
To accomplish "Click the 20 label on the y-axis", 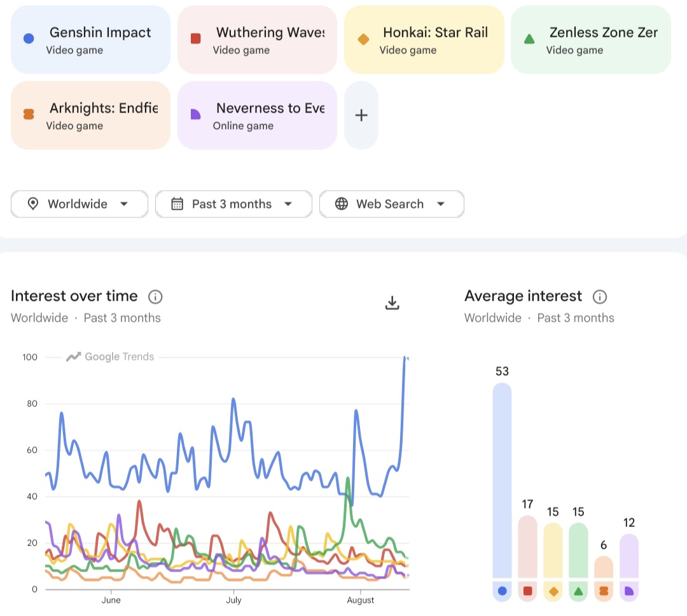I will pyautogui.click(x=32, y=543).
